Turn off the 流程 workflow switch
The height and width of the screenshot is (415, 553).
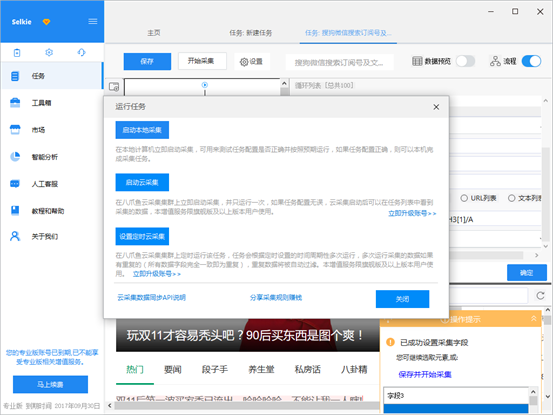click(531, 61)
